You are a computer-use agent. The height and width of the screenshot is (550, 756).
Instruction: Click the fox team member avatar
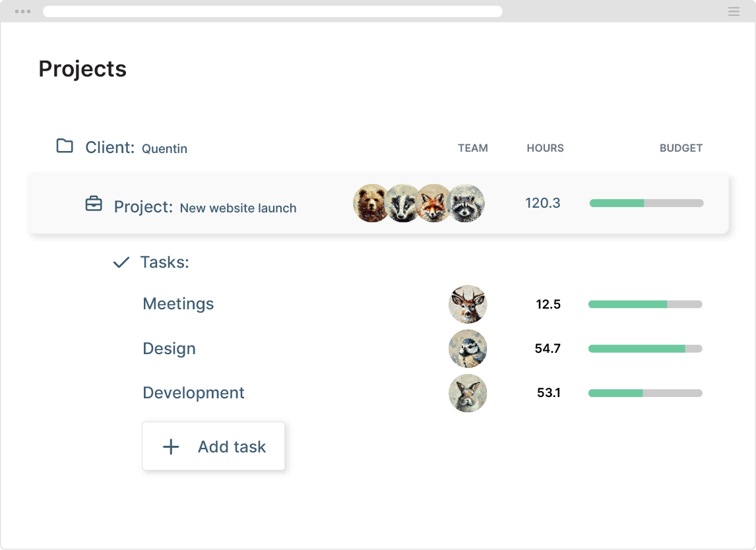(433, 203)
